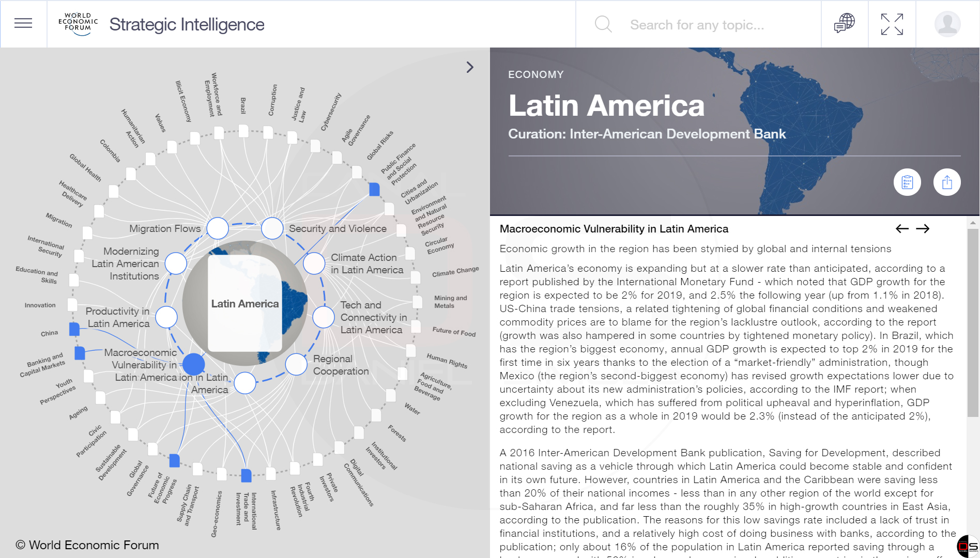980x558 pixels.
Task: Select Tech and Connectivity node
Action: point(324,317)
